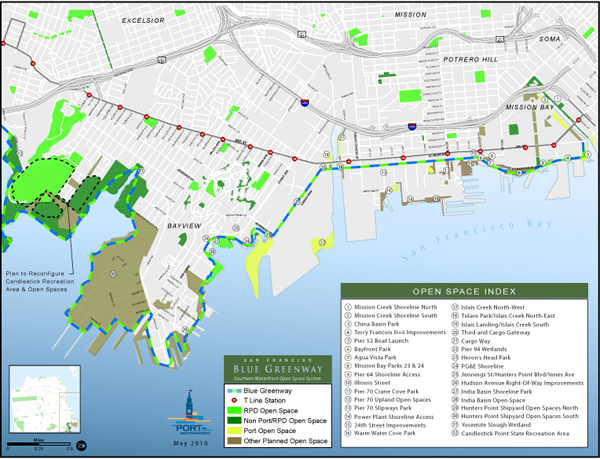The width and height of the screenshot is (600, 459).
Task: Click the mile scale bar
Action: pos(41,443)
